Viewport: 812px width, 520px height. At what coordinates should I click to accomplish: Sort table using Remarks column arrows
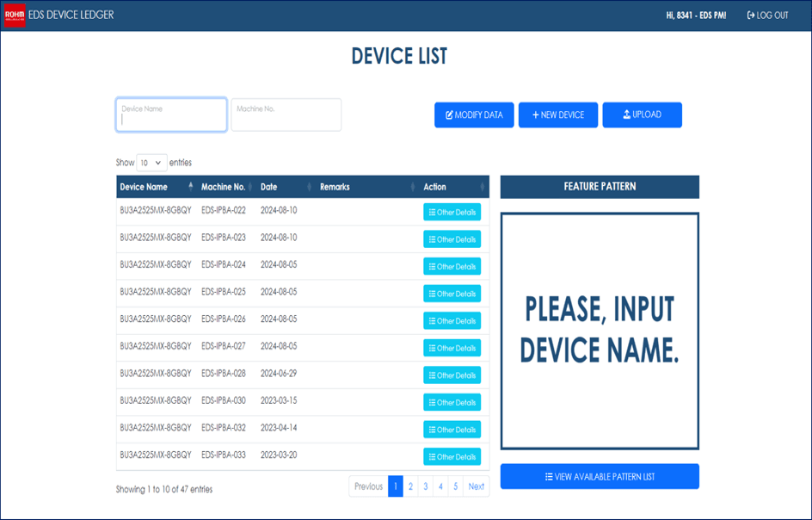pos(406,187)
